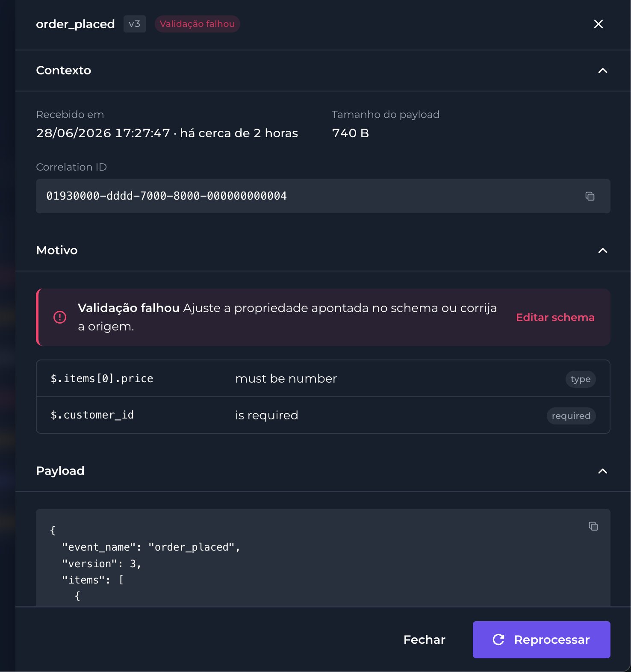Viewport: 631px width, 672px height.
Task: Copy the payload JSON
Action: click(593, 526)
